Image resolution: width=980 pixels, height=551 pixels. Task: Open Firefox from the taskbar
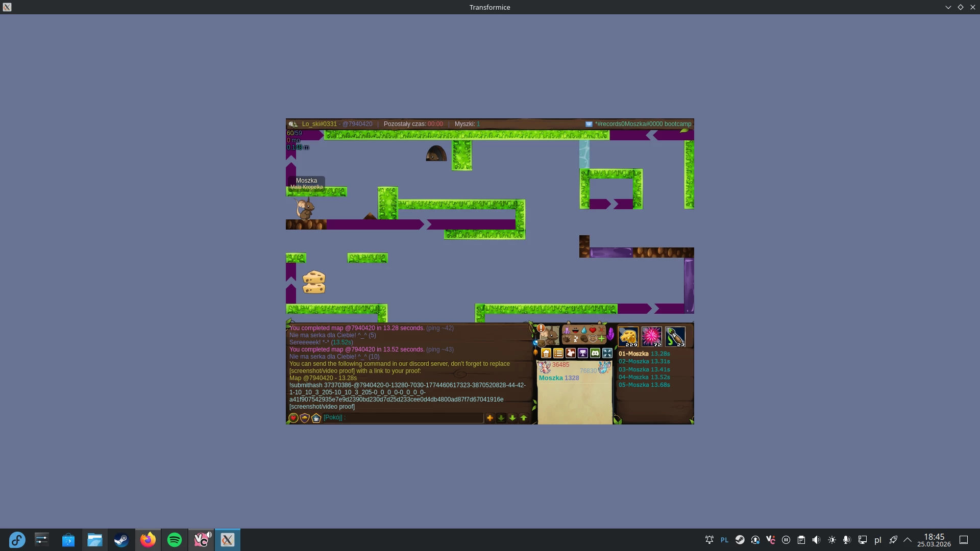point(148,540)
